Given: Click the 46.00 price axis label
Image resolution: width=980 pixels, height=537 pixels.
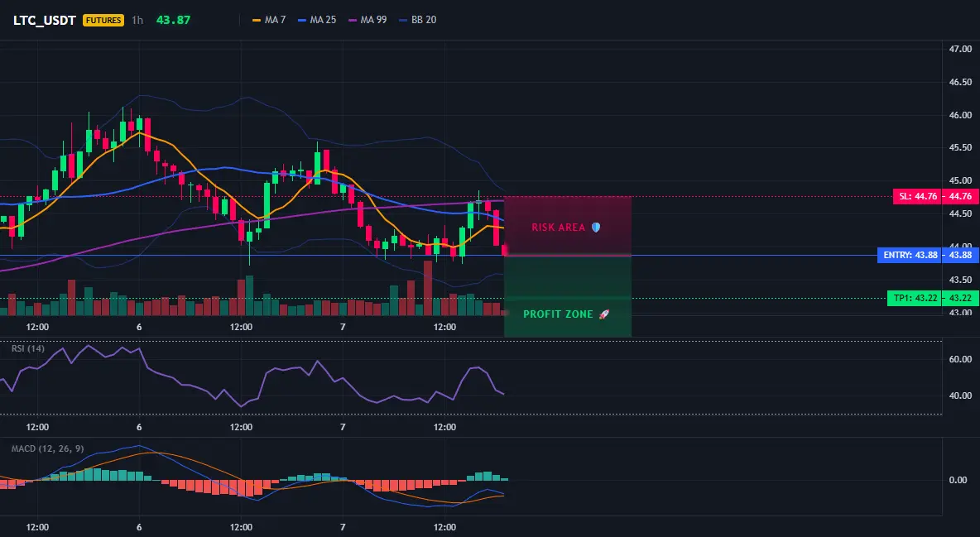Looking at the screenshot, I should (x=960, y=115).
